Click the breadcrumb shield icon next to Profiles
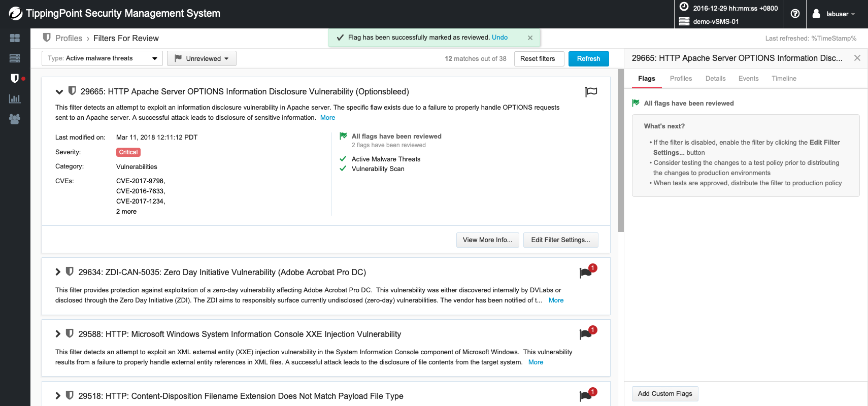868x406 pixels. [47, 38]
